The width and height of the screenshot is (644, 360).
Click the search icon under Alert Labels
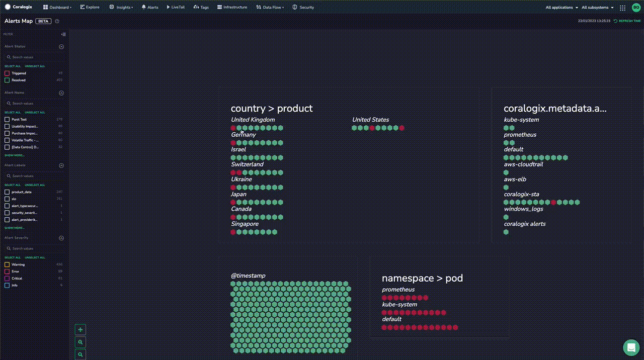tap(9, 176)
